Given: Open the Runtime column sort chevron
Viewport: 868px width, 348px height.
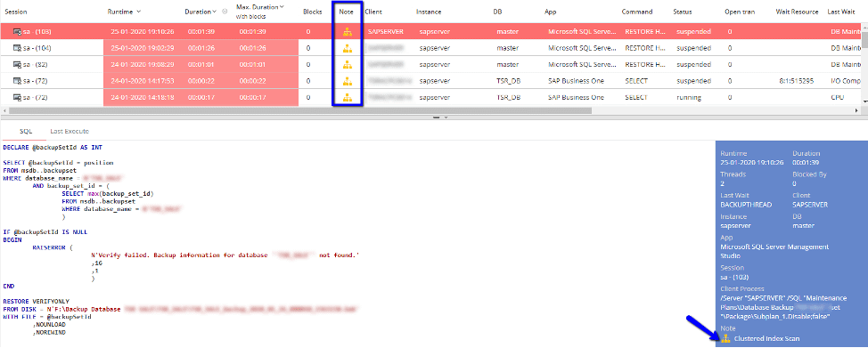Looking at the screenshot, I should click(138, 11).
